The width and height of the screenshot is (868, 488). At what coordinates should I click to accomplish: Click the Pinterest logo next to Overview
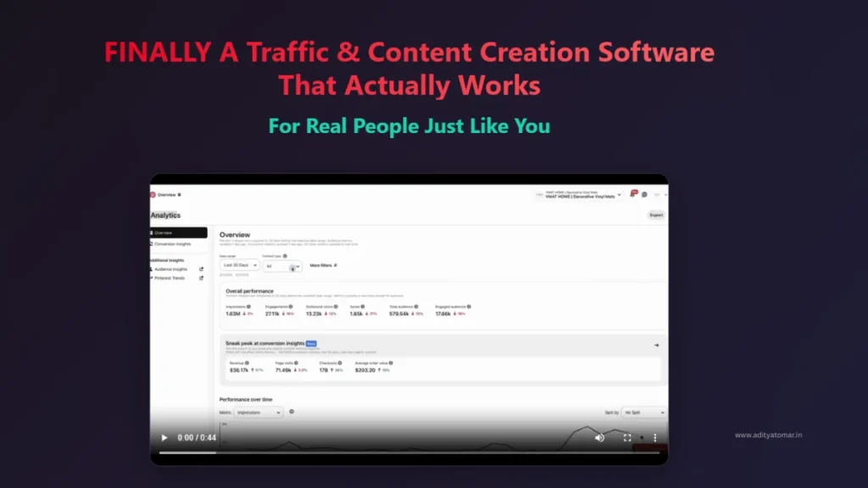pos(153,194)
